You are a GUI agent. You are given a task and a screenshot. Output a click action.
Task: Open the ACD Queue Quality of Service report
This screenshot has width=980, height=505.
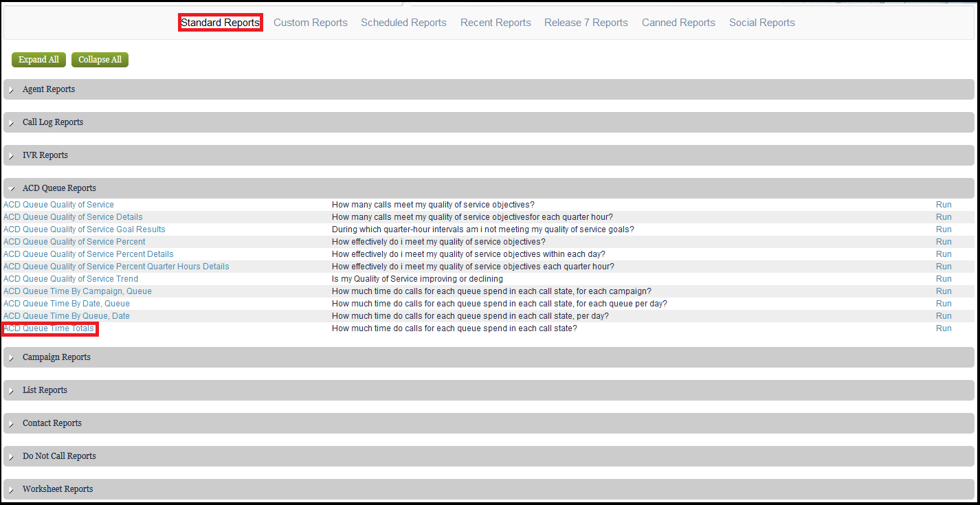[x=59, y=205]
